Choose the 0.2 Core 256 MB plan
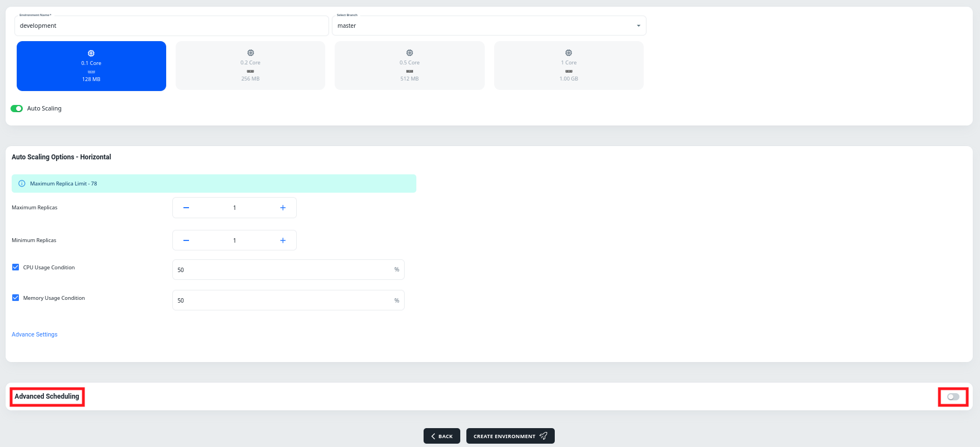Image resolution: width=980 pixels, height=447 pixels. pos(250,66)
